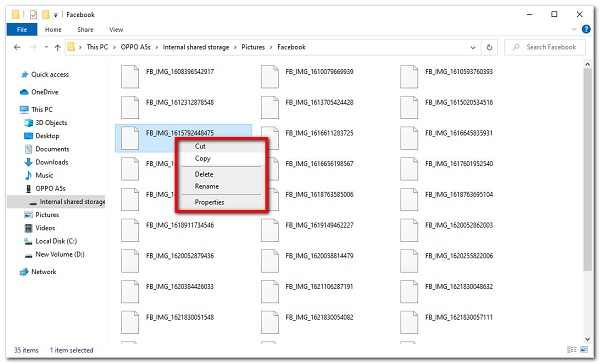Viewport: 600px width, 364px height.
Task: Open Customize Quick Access Toolbar dropdown
Action: [55, 15]
